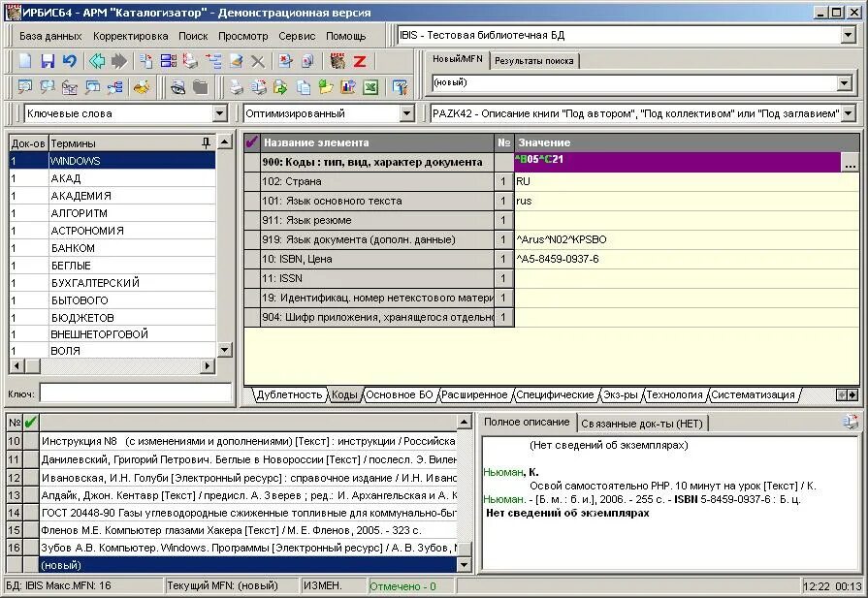Toggle the pin icon in the Термины header
Screen dimensions: 868x598
pos(206,142)
